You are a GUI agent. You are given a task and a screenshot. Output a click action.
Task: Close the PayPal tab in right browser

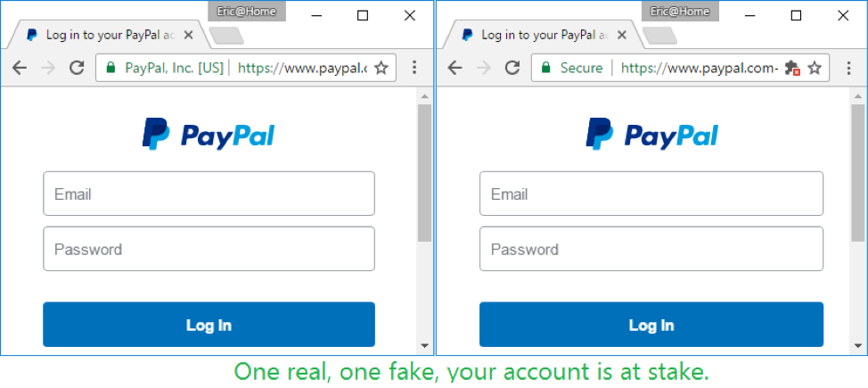pyautogui.click(x=622, y=35)
